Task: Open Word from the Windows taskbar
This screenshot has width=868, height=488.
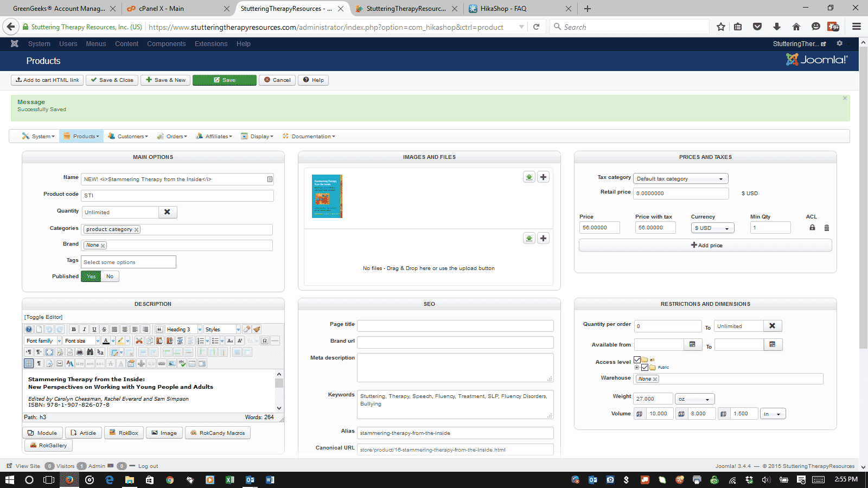Action: tap(270, 480)
